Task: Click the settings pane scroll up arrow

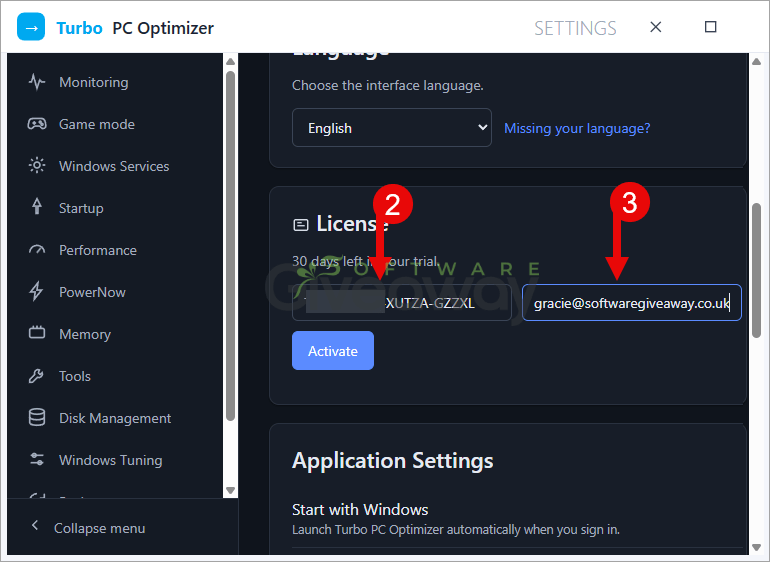Action: point(756,61)
